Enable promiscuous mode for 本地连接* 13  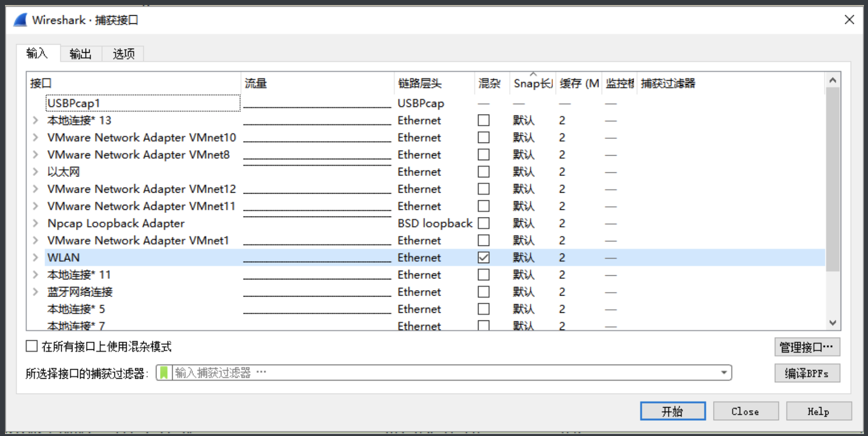pos(484,120)
